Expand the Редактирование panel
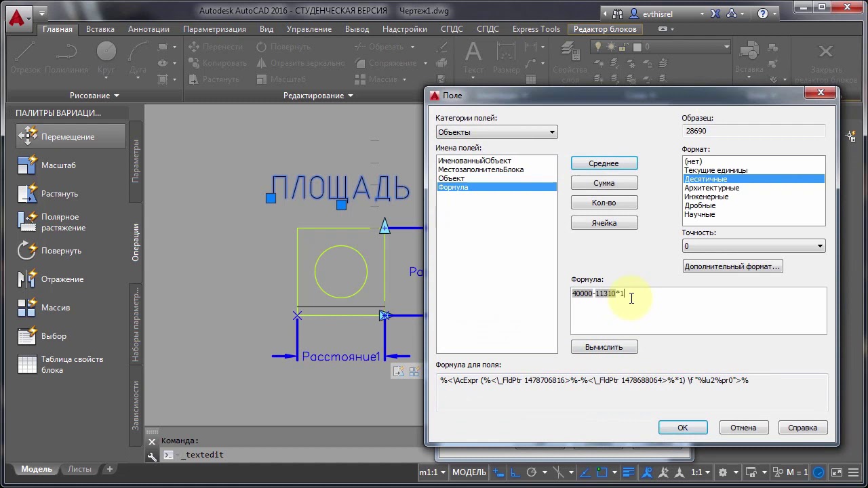The height and width of the screenshot is (488, 868). point(318,96)
